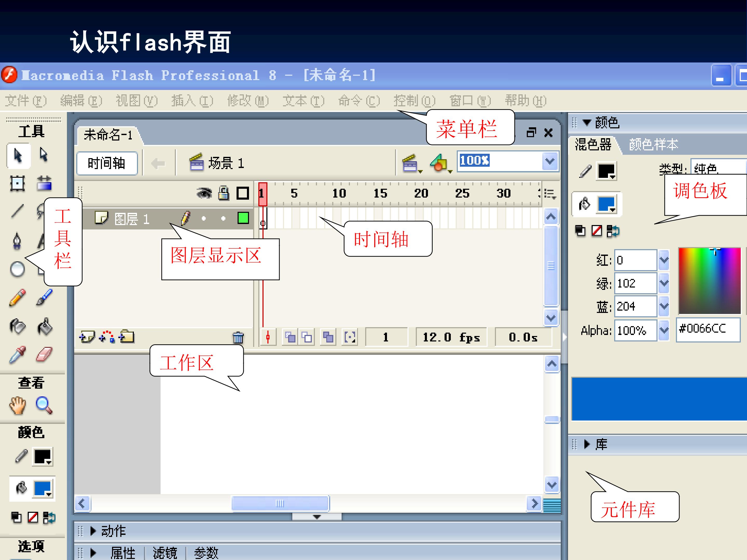Select the Eraser tool
Screen dimensions: 747x560
[x=44, y=354]
